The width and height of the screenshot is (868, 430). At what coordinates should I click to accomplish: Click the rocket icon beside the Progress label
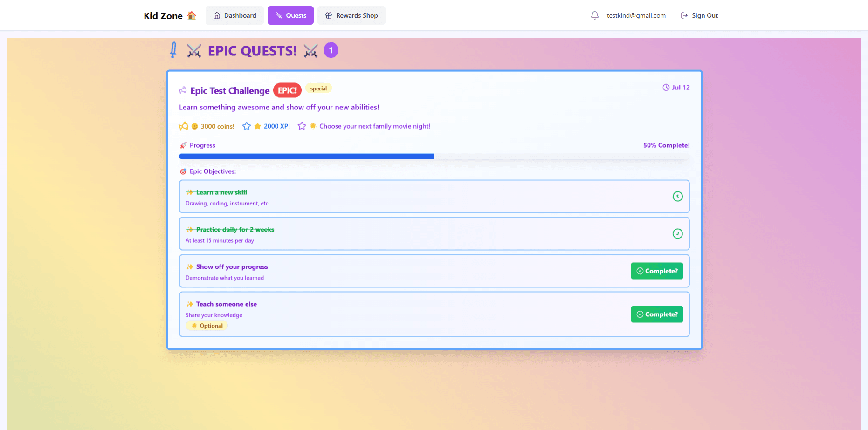183,145
